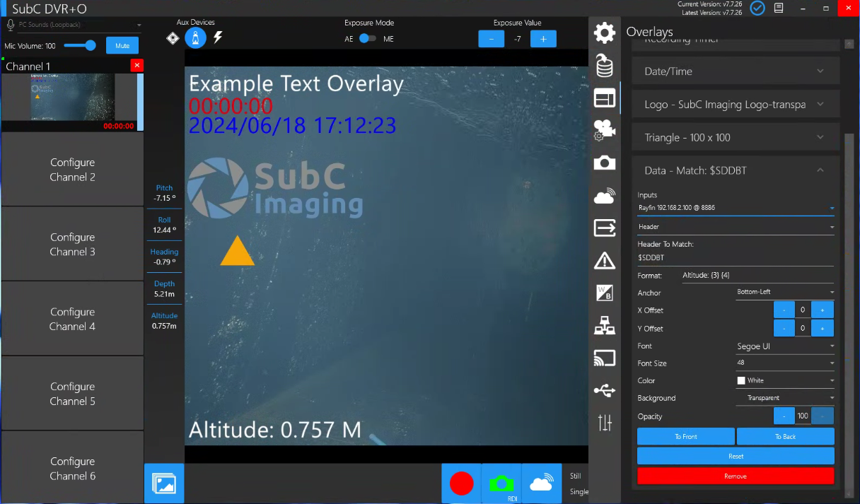This screenshot has width=860, height=504.
Task: Take a still with green camera icon
Action: pos(501,484)
